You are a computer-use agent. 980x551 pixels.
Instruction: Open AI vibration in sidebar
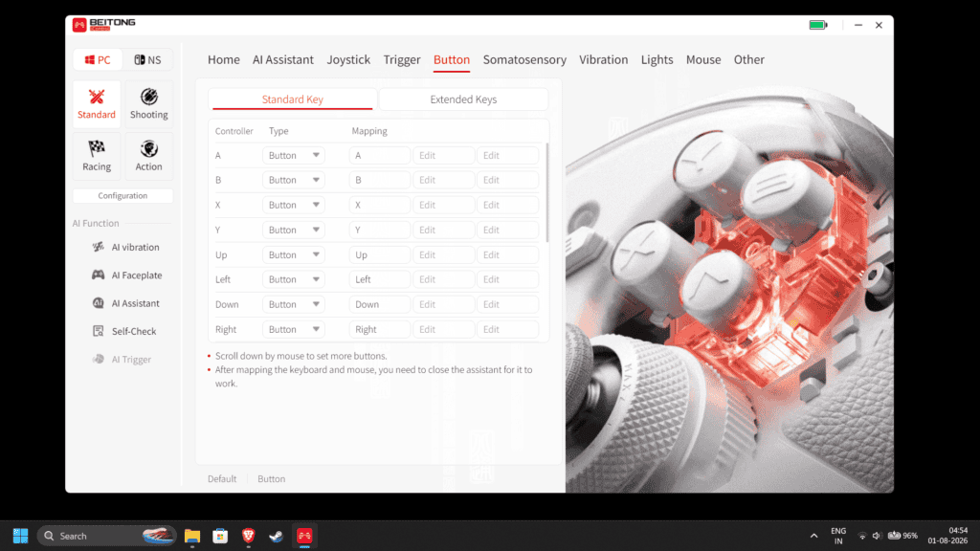click(125, 248)
